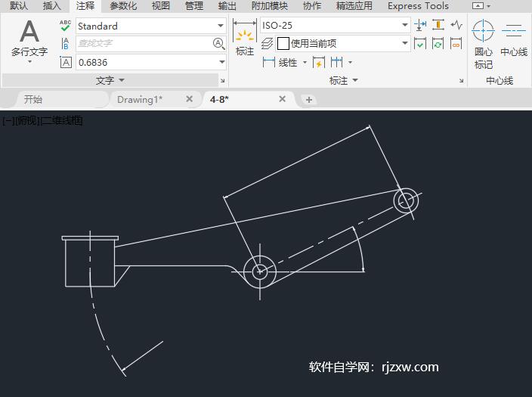This screenshot has width=532, height=397.
Task: Start the Dimension (标注) tool
Action: tap(245, 37)
